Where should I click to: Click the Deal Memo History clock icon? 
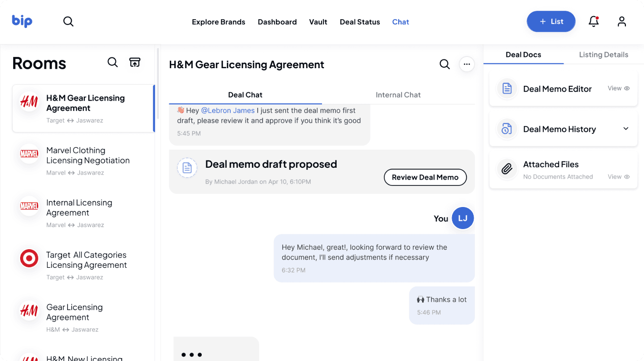click(507, 129)
